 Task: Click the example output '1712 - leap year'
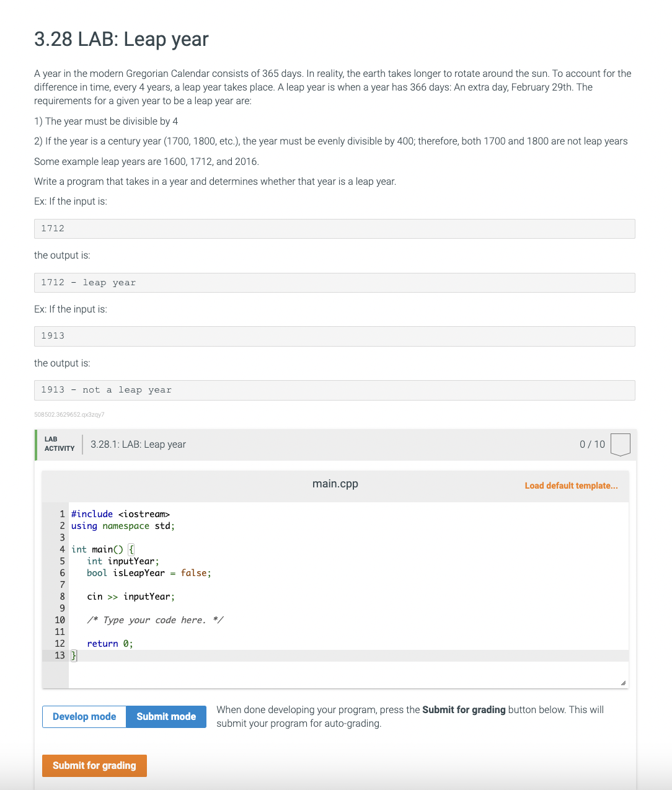tap(335, 283)
